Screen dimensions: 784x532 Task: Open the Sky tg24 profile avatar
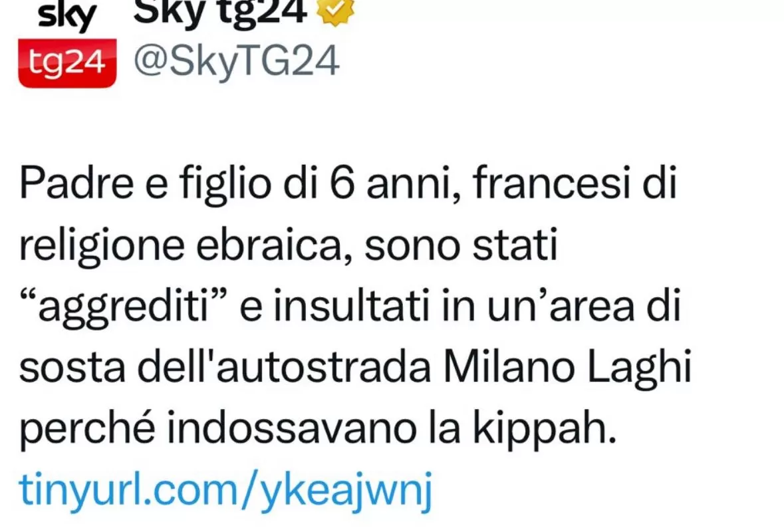67,44
